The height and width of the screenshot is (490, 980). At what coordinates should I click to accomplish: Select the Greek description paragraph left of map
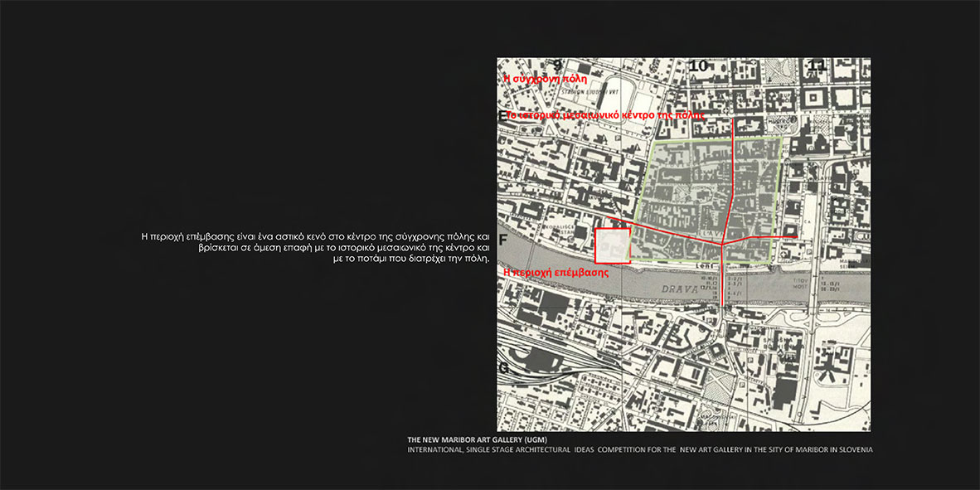click(316, 247)
